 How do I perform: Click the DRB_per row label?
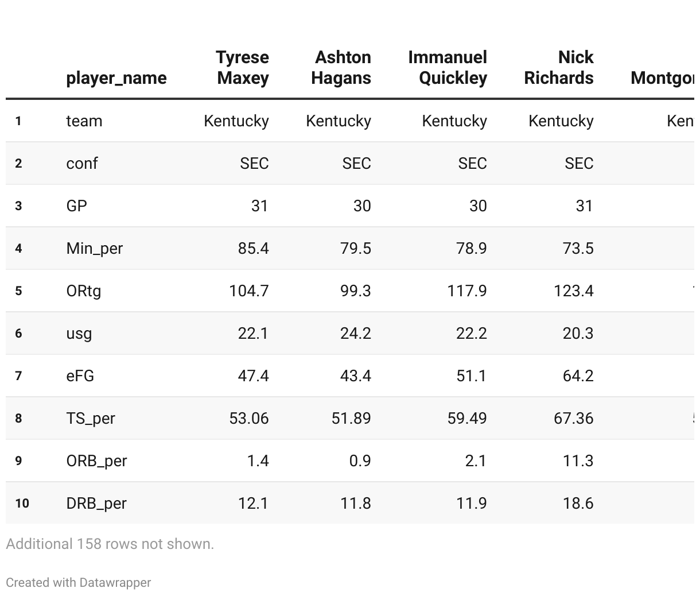click(96, 504)
